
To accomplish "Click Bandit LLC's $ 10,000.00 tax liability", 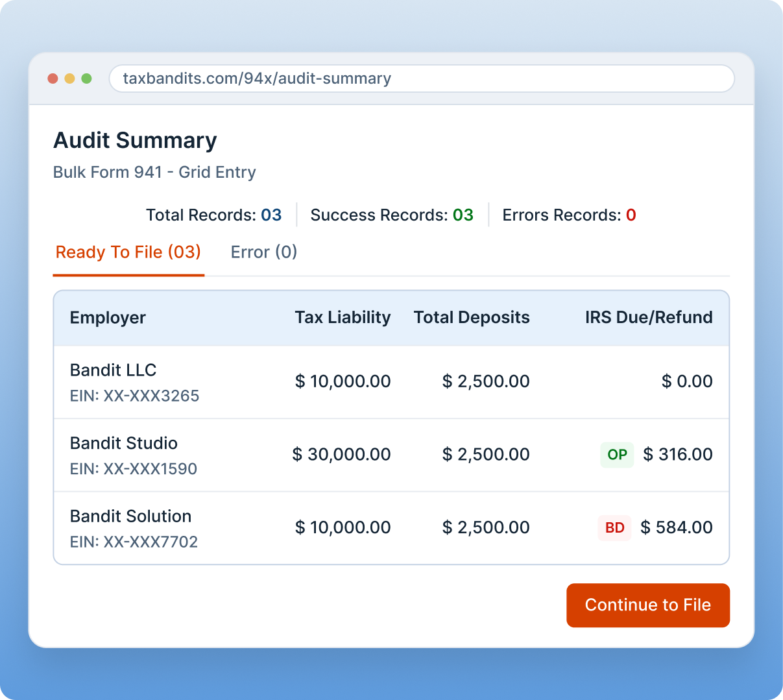I will tap(343, 381).
